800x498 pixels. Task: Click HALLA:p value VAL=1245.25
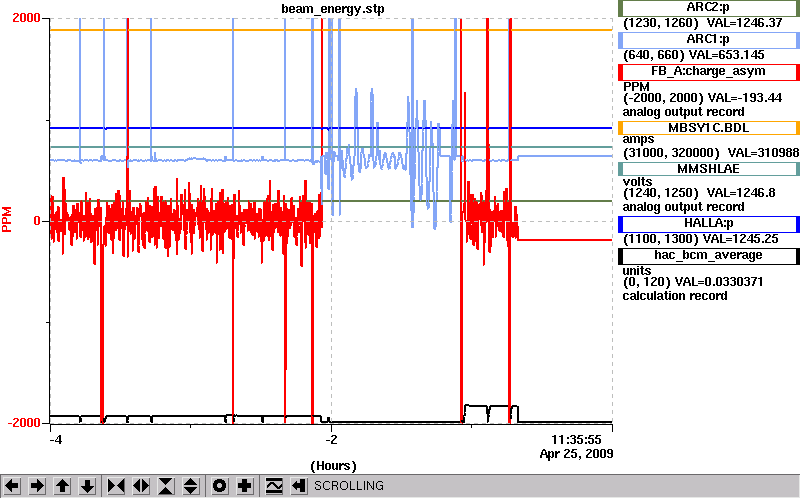pos(740,239)
